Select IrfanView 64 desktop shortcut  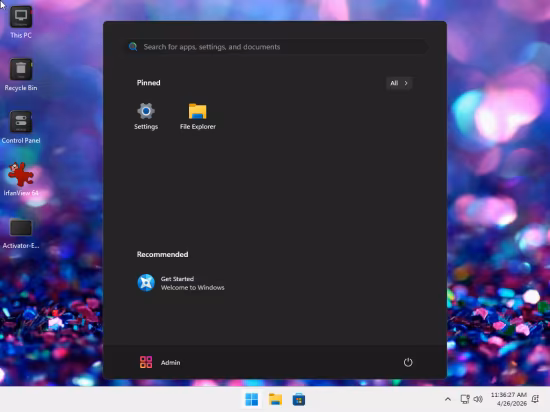pyautogui.click(x=21, y=179)
